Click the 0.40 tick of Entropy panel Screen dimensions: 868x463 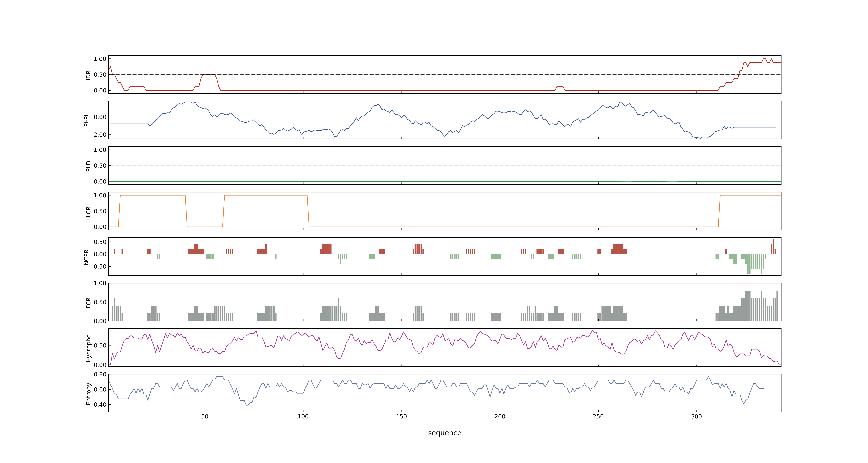[x=100, y=405]
